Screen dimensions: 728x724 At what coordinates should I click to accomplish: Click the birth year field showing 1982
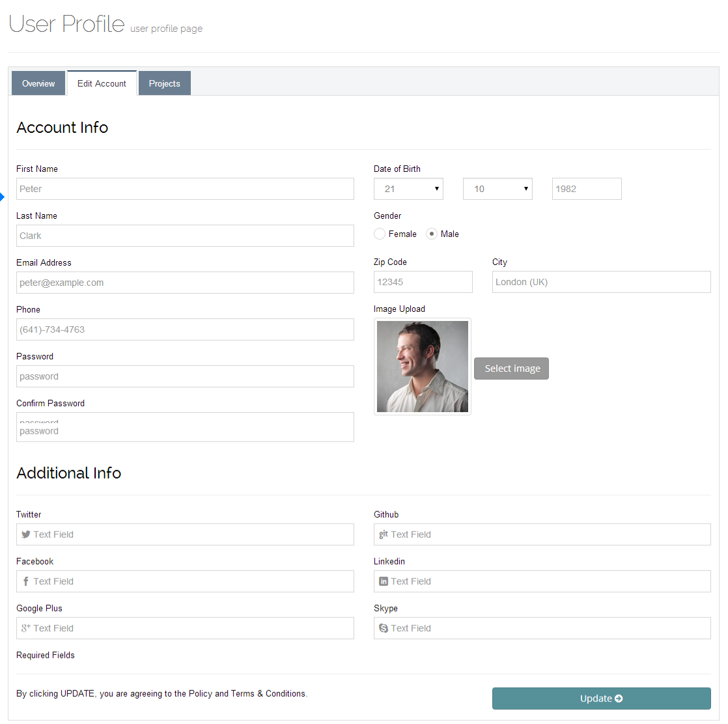click(587, 189)
